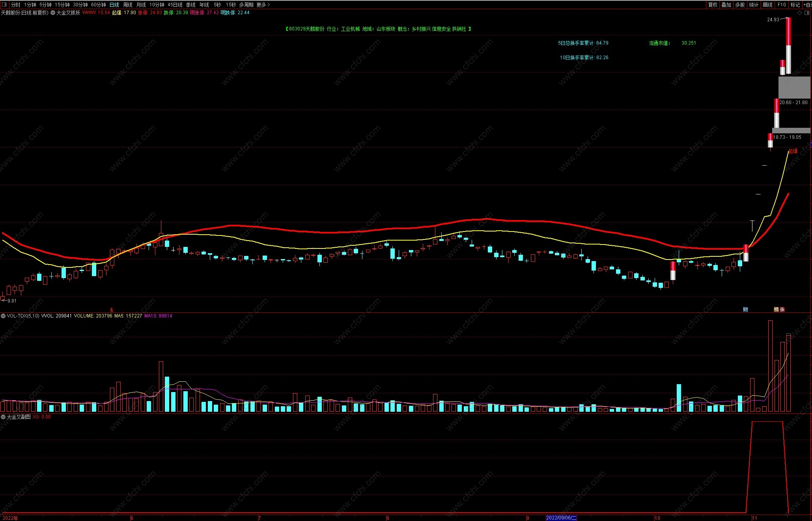Click the blue 财 financial event marker
The image size is (812, 521).
[745, 310]
